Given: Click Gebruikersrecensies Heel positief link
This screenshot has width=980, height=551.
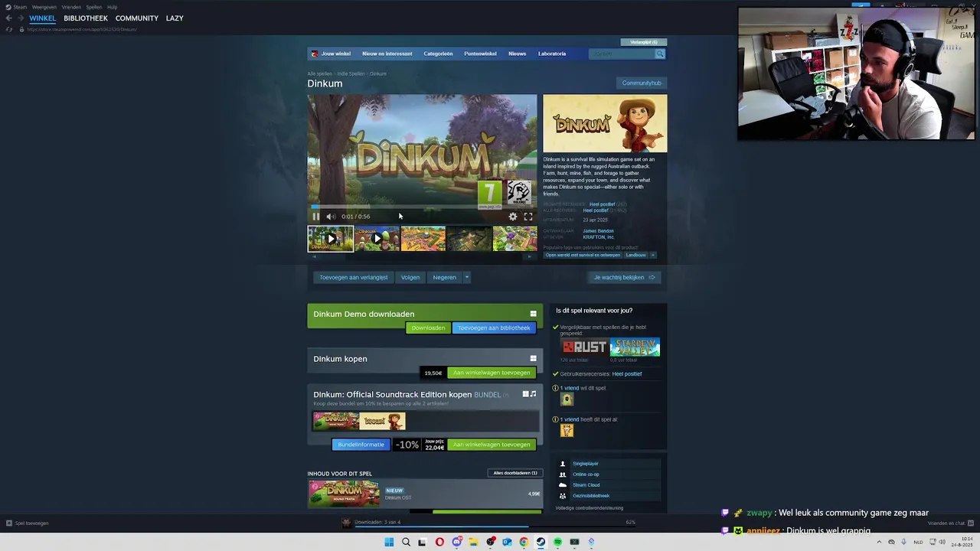Looking at the screenshot, I should tap(627, 373).
